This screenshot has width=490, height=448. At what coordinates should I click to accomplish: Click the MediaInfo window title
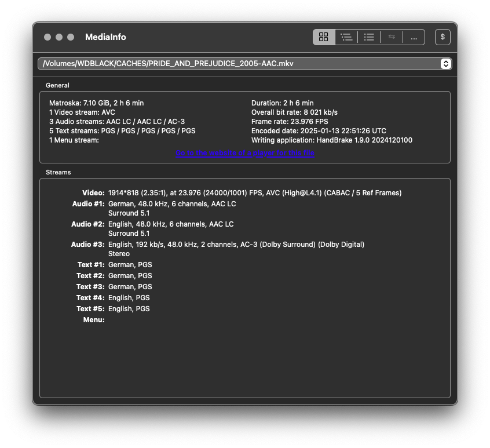point(105,37)
